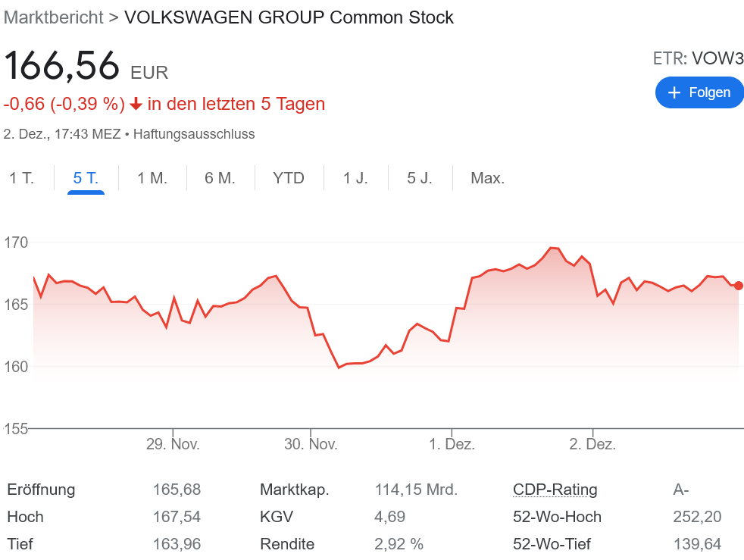The image size is (744, 560).
Task: Click the 30. Nov. date marker
Action: coord(311,444)
